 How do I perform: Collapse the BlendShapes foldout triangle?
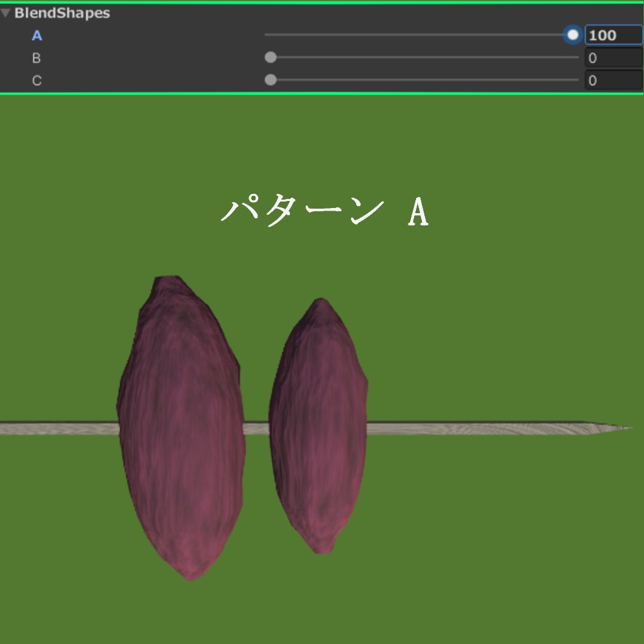click(6, 12)
